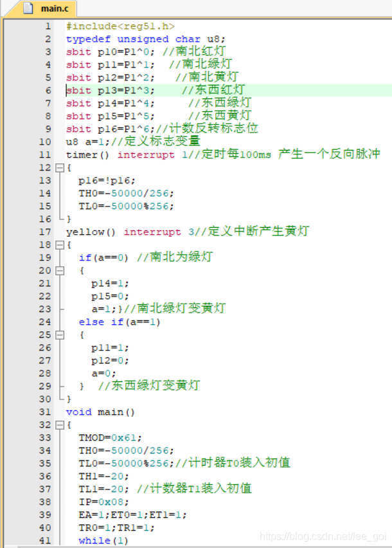The height and width of the screenshot is (548, 392).
Task: Click 'TL0=-50000%256;' on line 35
Action: (x=126, y=464)
